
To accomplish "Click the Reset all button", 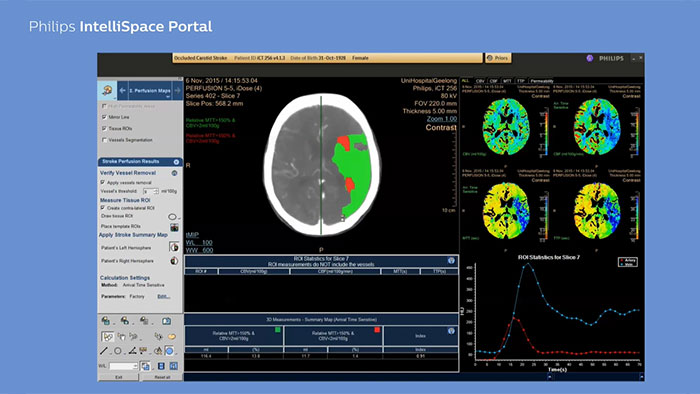I will (x=162, y=377).
